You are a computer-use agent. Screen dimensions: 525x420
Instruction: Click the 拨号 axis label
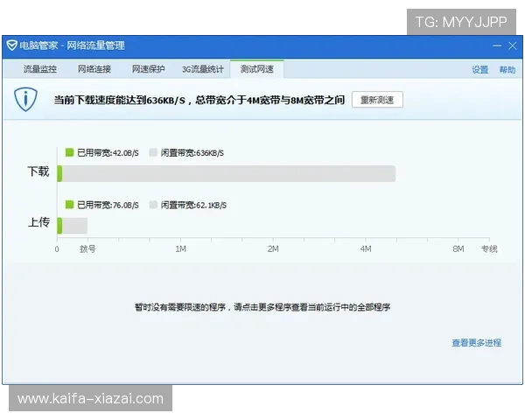click(87, 249)
